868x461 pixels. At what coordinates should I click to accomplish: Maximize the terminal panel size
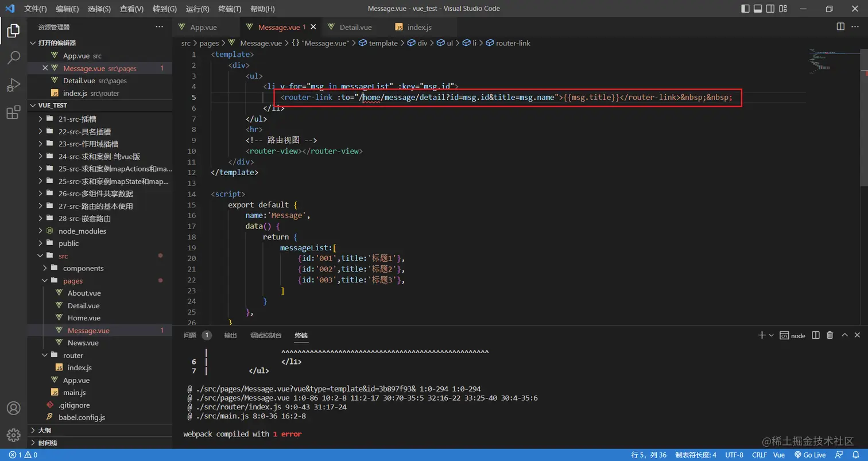pyautogui.click(x=844, y=335)
